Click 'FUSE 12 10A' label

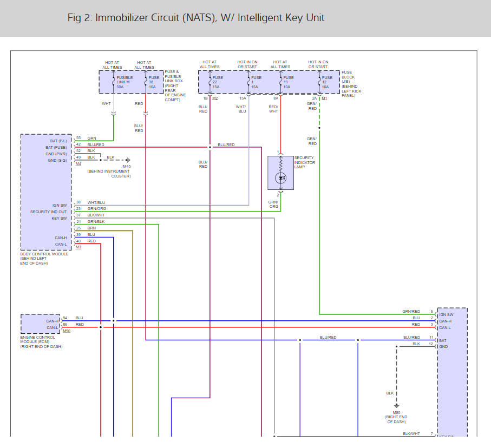(x=327, y=82)
